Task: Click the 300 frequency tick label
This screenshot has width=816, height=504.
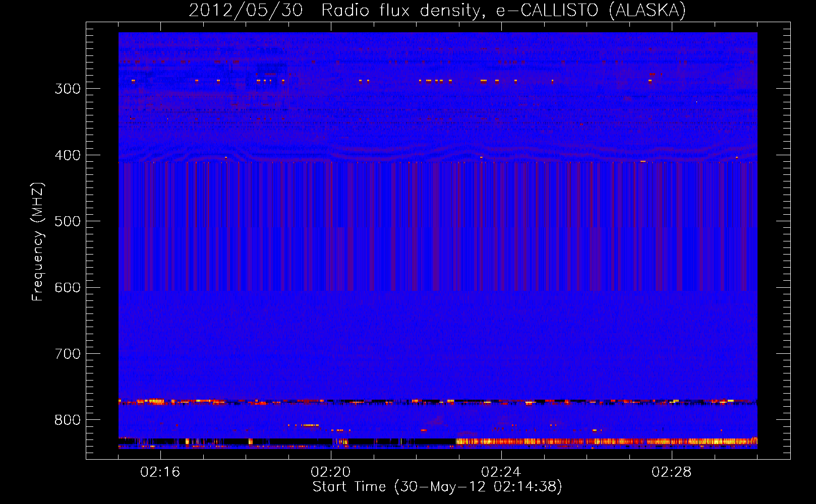Action: pos(68,89)
